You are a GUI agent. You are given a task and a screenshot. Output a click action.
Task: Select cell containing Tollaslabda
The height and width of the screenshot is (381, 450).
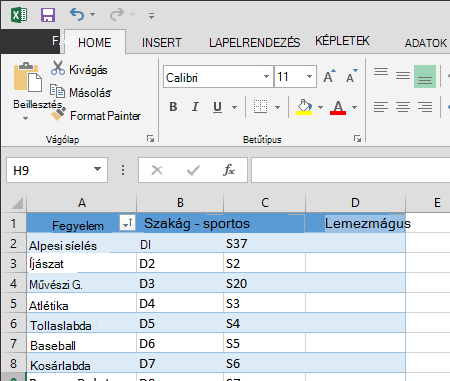pyautogui.click(x=82, y=323)
